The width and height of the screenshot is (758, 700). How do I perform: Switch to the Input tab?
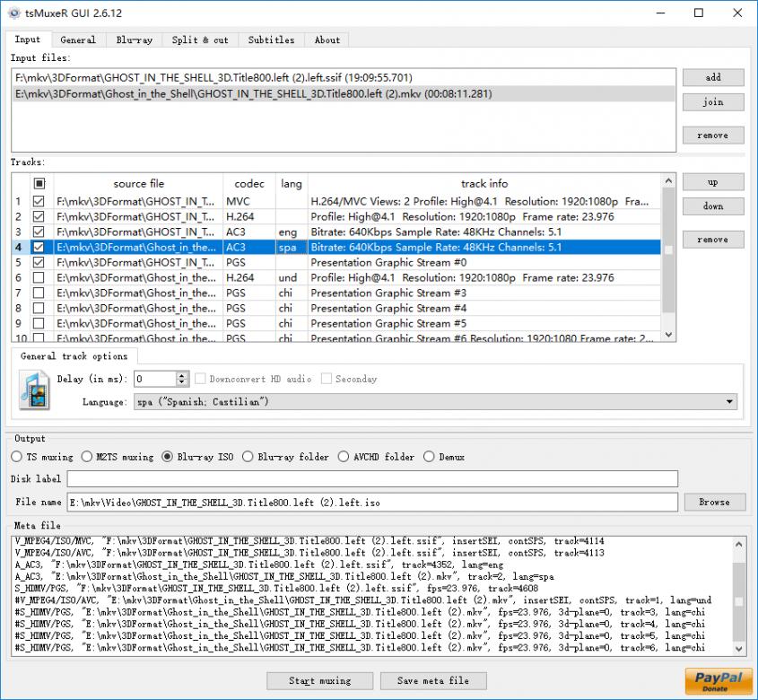tap(27, 39)
